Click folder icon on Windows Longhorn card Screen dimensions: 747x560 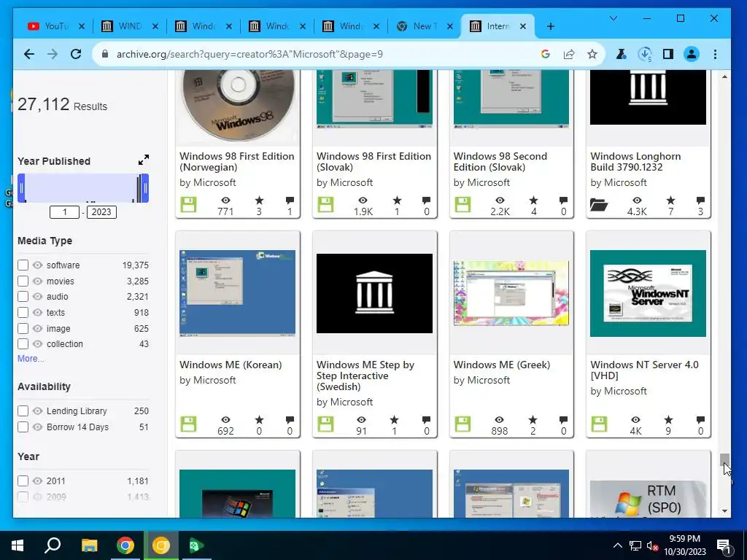click(599, 205)
